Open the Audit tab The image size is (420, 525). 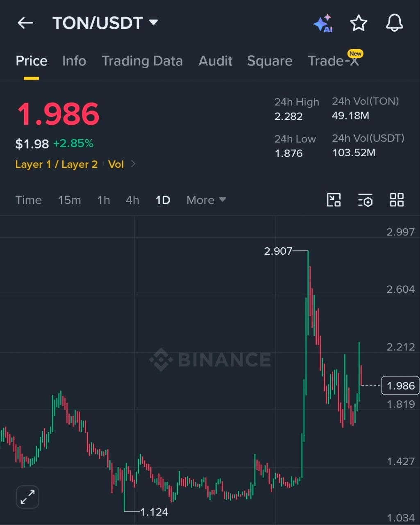pyautogui.click(x=216, y=61)
